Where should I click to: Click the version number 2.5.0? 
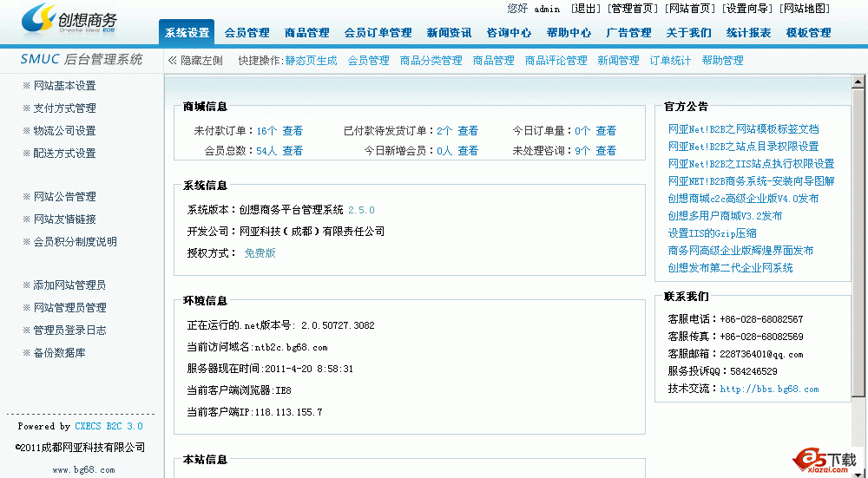tap(361, 210)
